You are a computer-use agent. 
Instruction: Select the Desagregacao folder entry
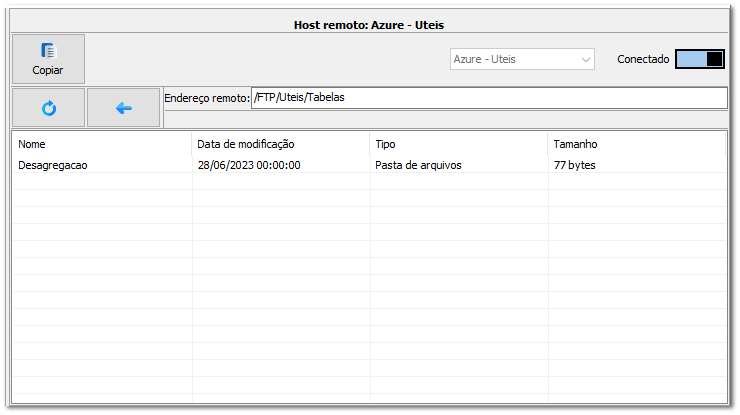point(53,165)
